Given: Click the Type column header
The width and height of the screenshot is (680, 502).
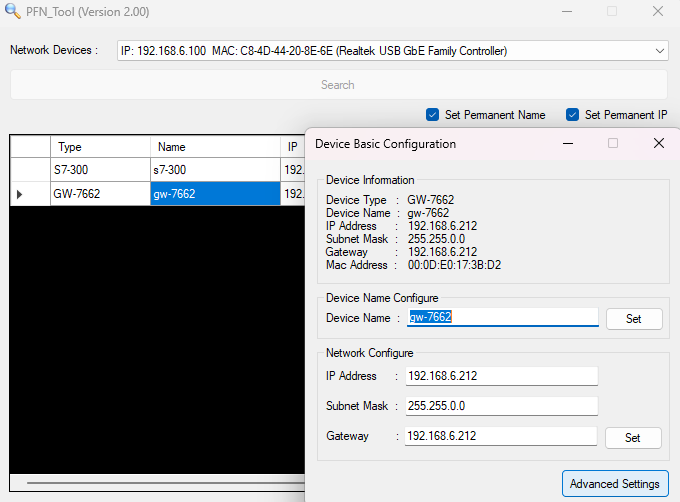Looking at the screenshot, I should pyautogui.click(x=100, y=147).
